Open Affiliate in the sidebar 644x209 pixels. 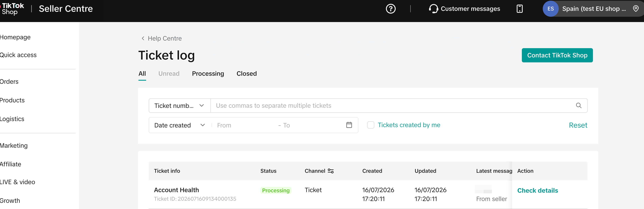tap(10, 164)
